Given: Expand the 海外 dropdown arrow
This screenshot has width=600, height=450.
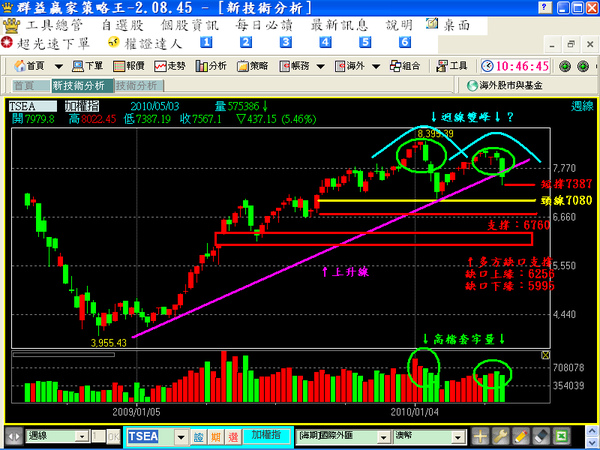Looking at the screenshot, I should [376, 67].
